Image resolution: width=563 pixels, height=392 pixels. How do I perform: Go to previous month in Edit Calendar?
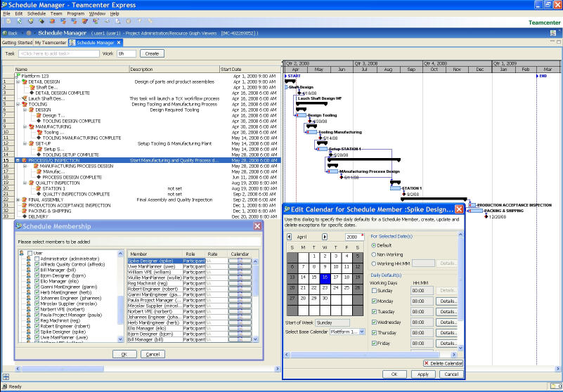[289, 237]
